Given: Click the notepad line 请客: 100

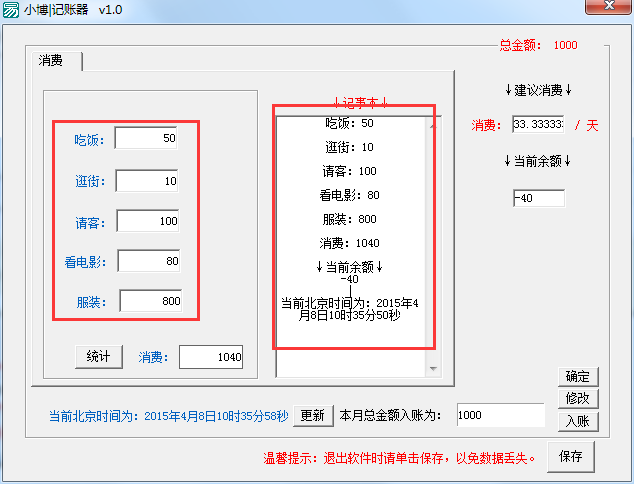Looking at the screenshot, I should click(x=349, y=171).
